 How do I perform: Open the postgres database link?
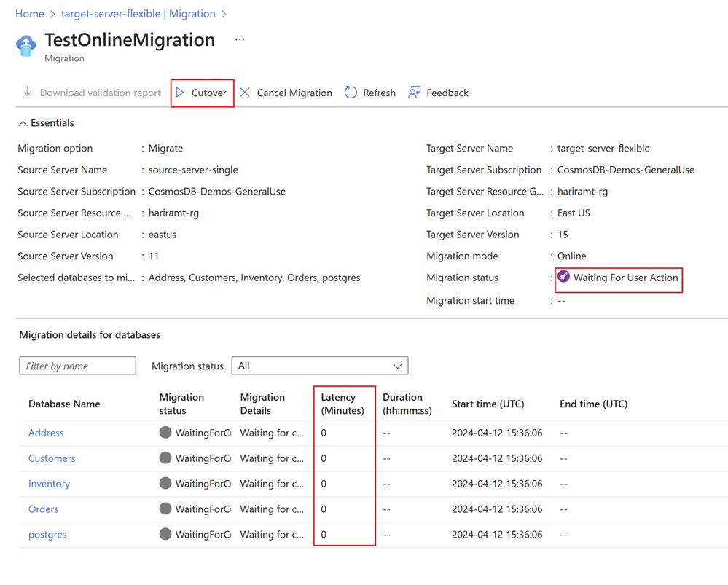point(47,535)
